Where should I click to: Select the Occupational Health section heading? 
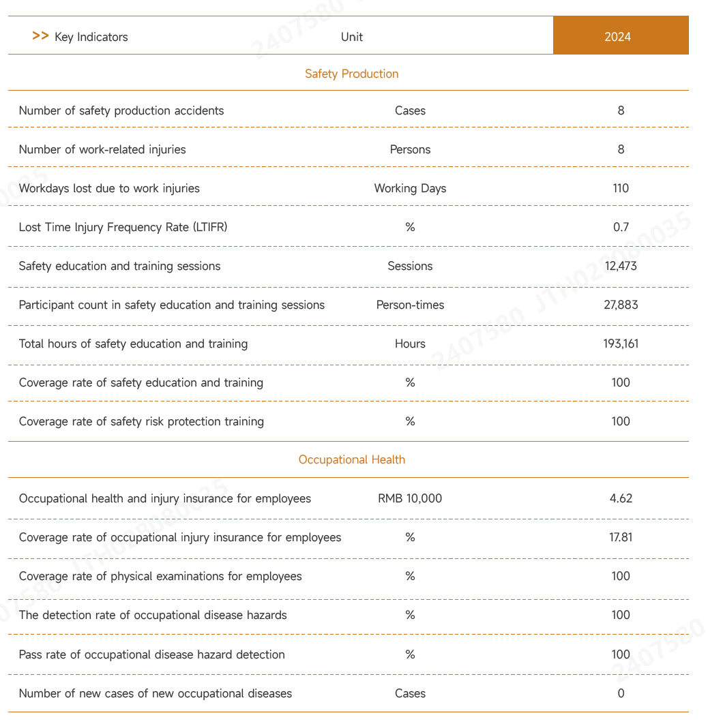(351, 459)
